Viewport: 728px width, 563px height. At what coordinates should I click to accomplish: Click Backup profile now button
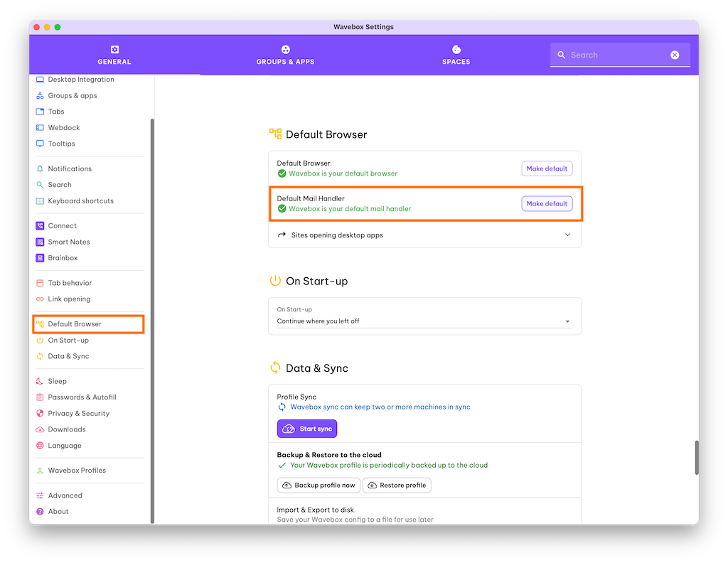pos(318,485)
